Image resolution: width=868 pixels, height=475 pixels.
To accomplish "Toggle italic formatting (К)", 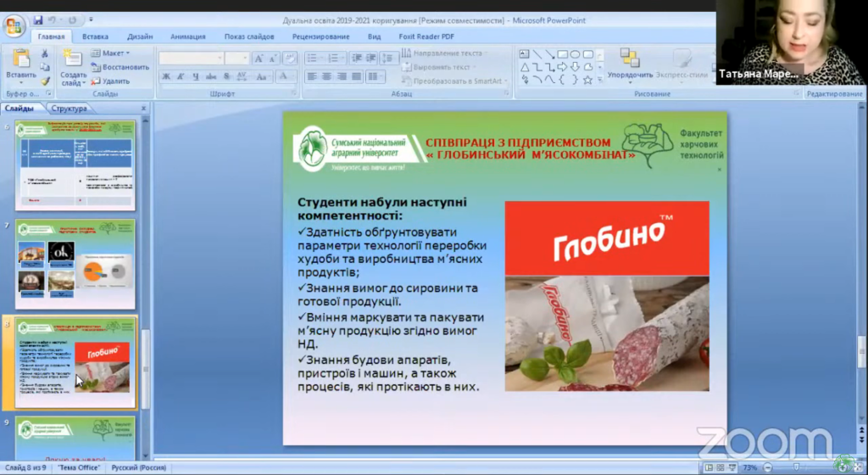I will 180,77.
